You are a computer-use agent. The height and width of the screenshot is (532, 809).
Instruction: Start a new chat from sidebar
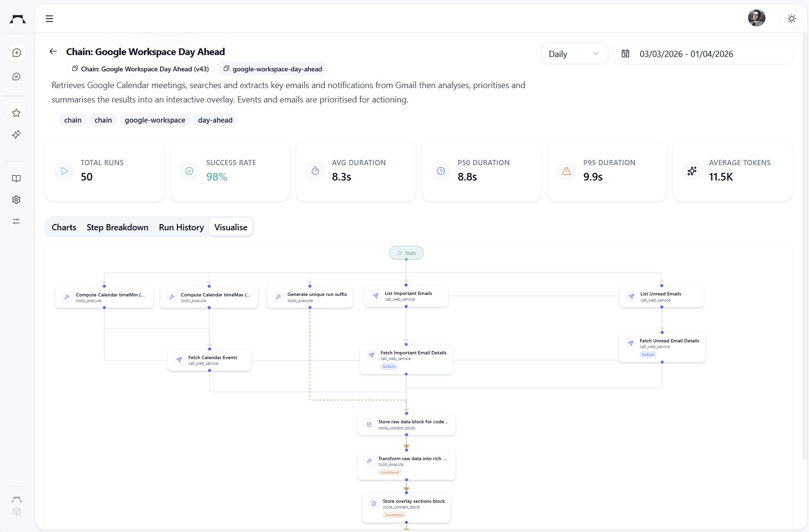tap(16, 53)
